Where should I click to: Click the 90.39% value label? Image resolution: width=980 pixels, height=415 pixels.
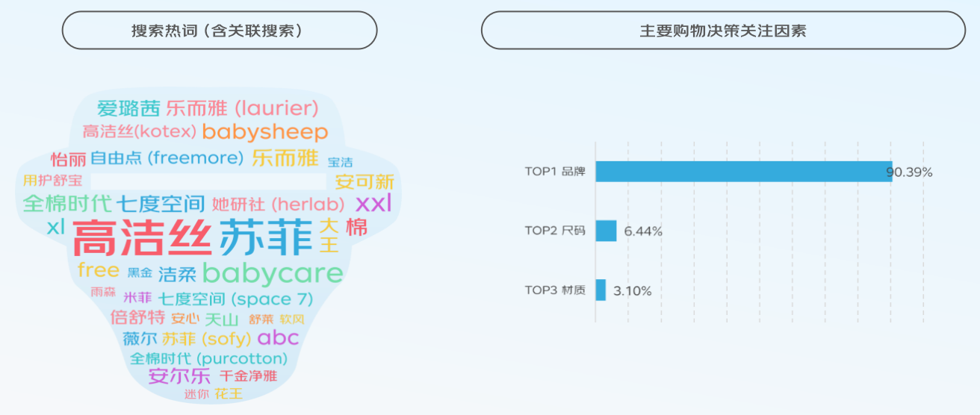pos(910,172)
